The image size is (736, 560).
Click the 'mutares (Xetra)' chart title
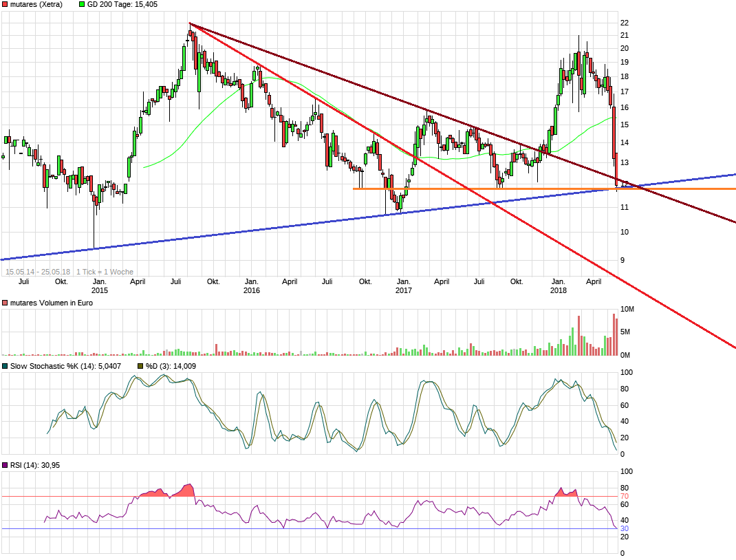(x=36, y=4)
